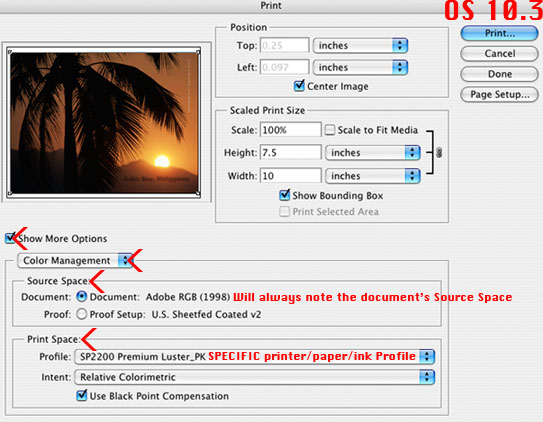Open the Page Setup... dialog
This screenshot has height=422, width=543.
point(499,94)
